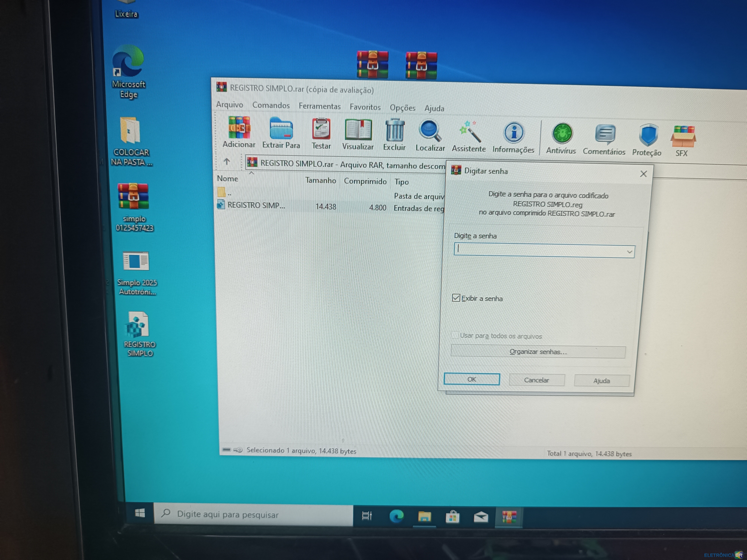The width and height of the screenshot is (747, 560).
Task: Open File Explorer from the taskbar
Action: [424, 517]
